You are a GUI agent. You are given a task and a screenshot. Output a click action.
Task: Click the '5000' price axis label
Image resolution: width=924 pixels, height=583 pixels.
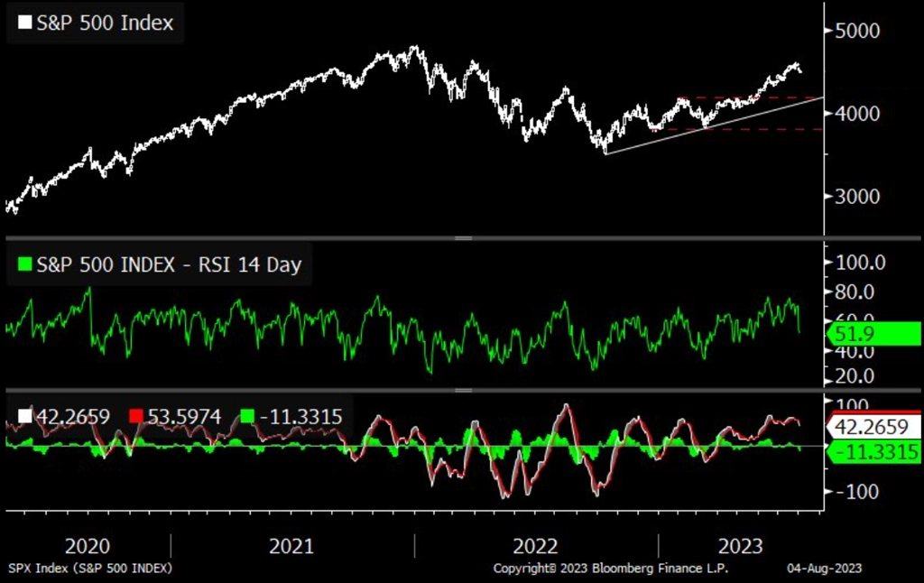pyautogui.click(x=857, y=30)
